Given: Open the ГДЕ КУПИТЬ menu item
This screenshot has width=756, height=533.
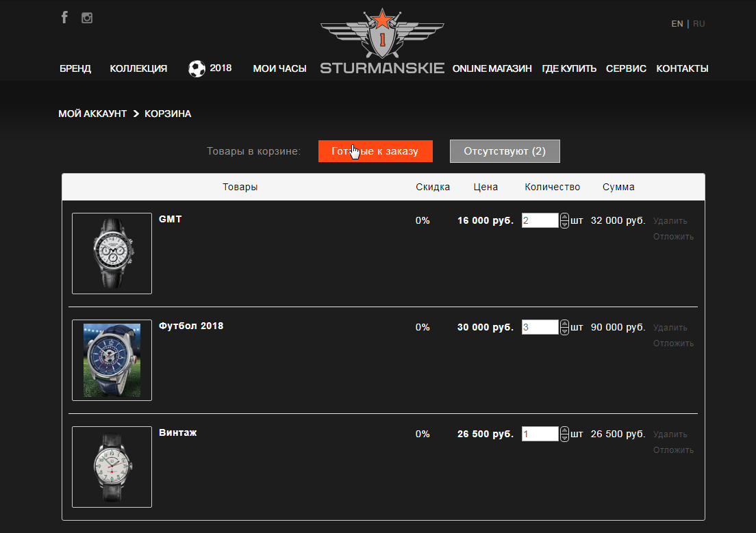Looking at the screenshot, I should (569, 68).
